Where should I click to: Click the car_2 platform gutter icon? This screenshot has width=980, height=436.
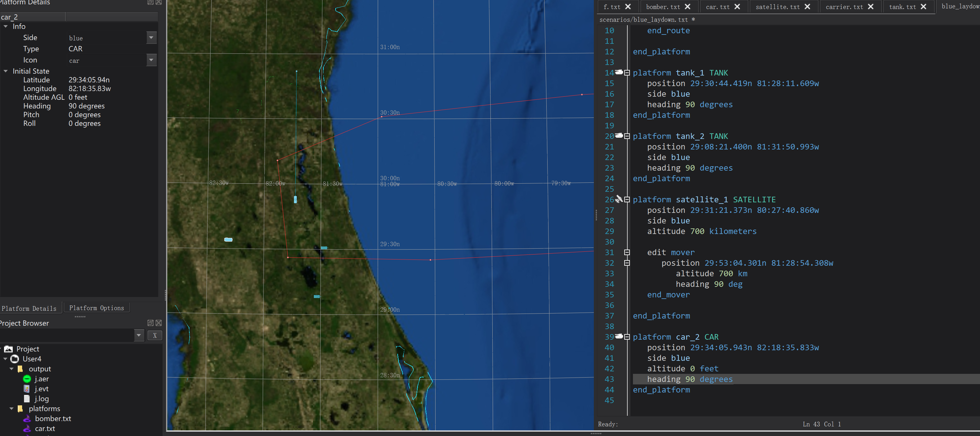click(x=619, y=337)
